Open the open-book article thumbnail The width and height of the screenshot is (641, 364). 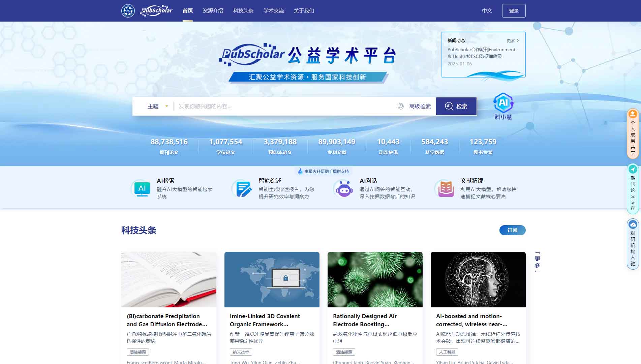click(169, 279)
